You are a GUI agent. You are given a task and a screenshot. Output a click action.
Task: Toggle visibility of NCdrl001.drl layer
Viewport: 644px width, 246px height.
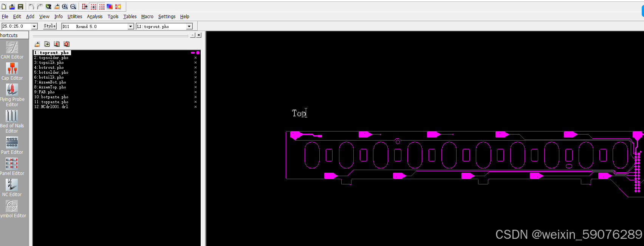tap(195, 107)
